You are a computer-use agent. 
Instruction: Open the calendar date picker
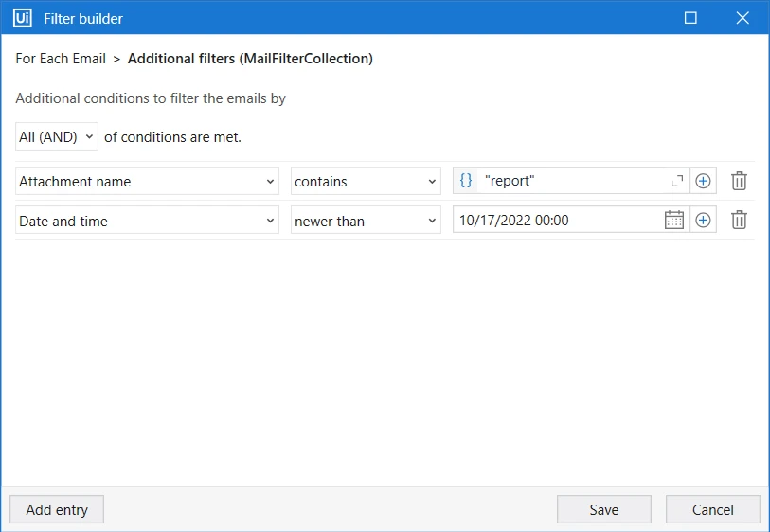coord(673,220)
